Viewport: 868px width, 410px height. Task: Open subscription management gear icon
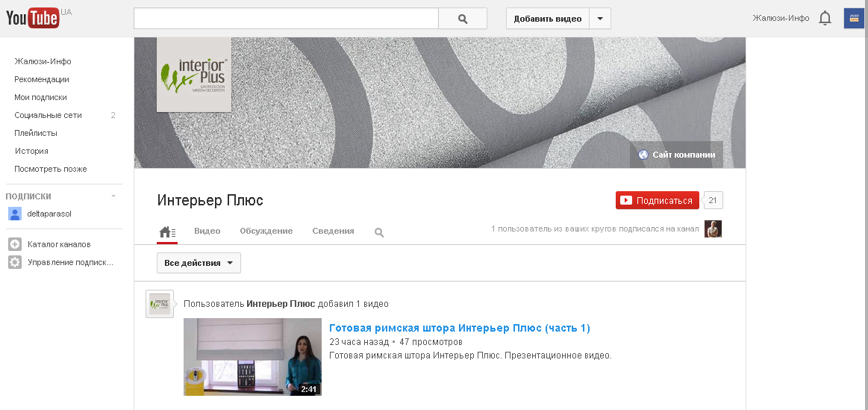coord(14,262)
